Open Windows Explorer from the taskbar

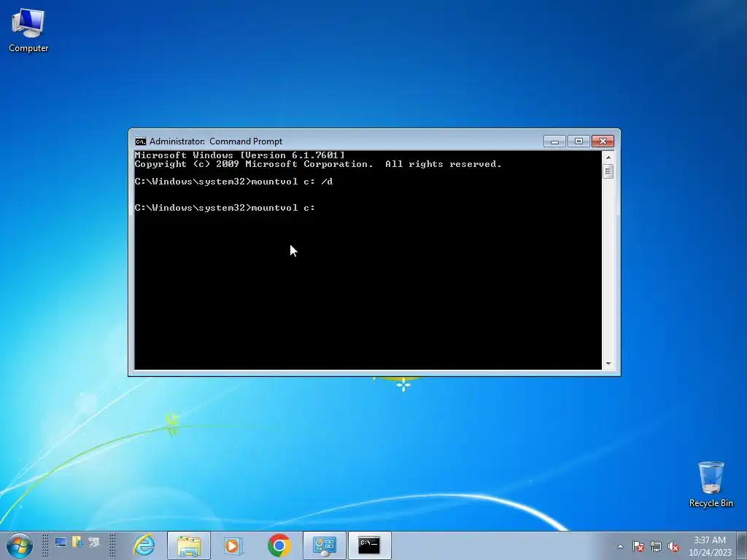[189, 545]
